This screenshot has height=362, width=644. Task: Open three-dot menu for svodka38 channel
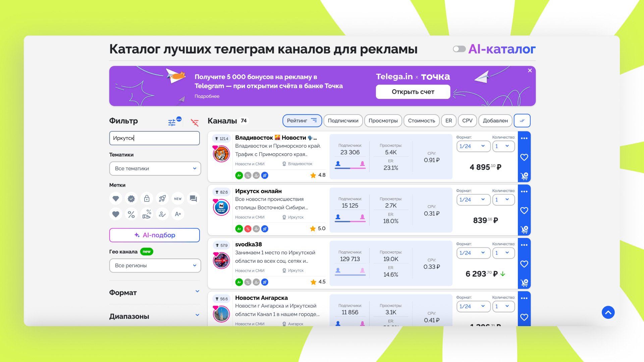524,245
